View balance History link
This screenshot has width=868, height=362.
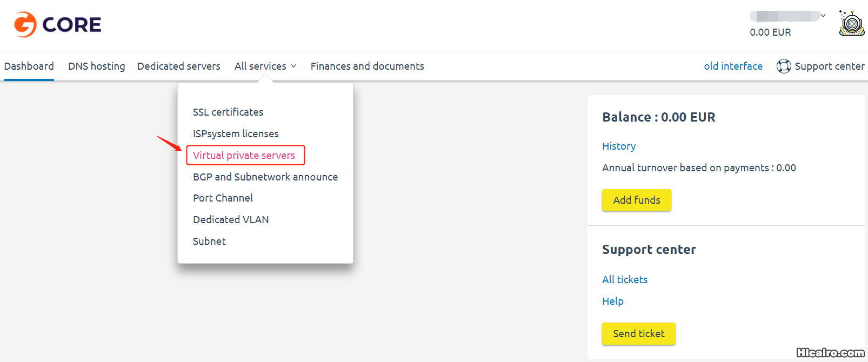click(619, 146)
